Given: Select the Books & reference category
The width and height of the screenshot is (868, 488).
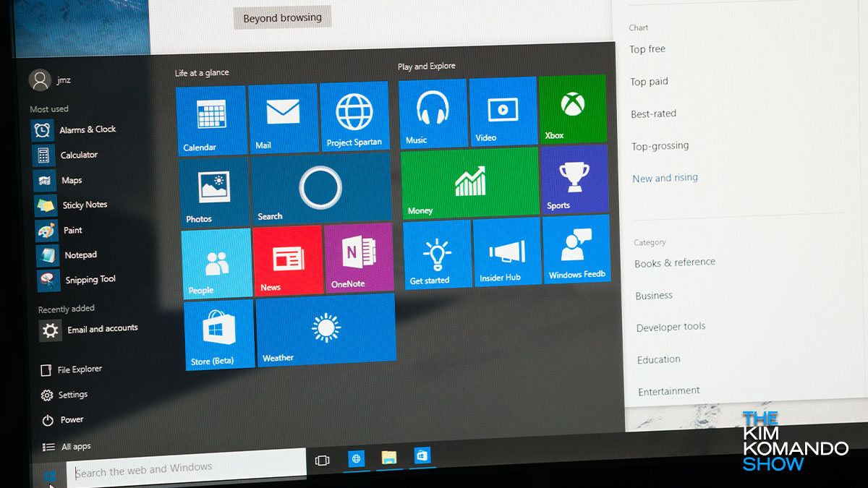Looking at the screenshot, I should tap(675, 262).
